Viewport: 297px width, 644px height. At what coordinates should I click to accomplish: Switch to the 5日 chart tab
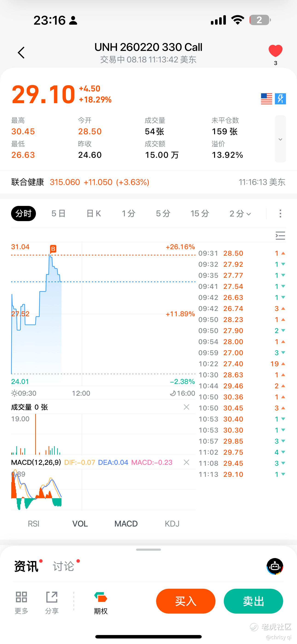58,214
